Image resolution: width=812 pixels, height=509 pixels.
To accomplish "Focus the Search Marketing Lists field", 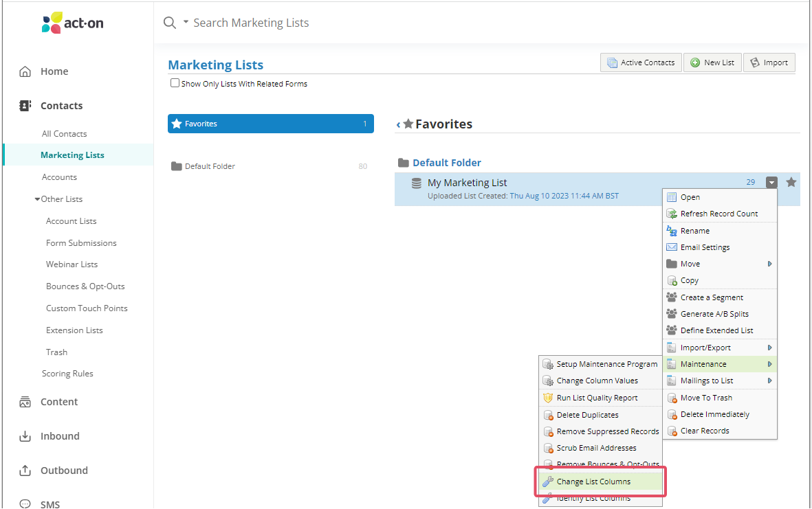I will click(x=251, y=23).
